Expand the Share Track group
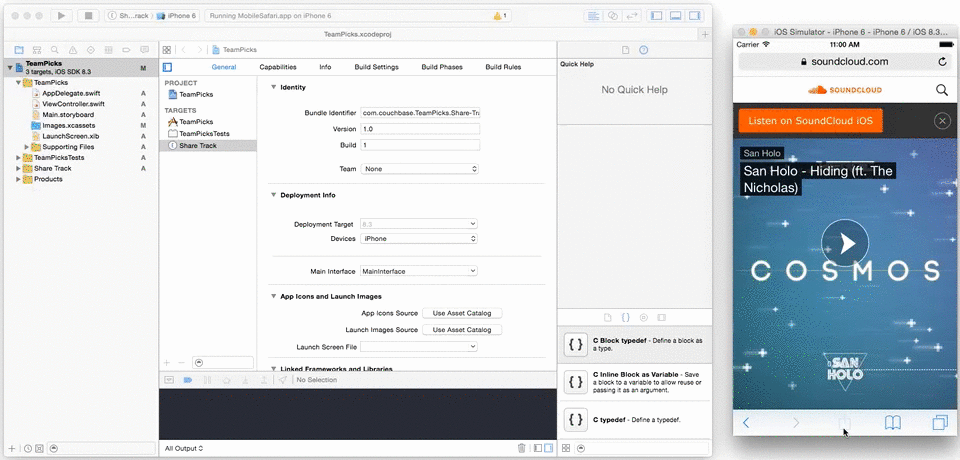 (18, 168)
